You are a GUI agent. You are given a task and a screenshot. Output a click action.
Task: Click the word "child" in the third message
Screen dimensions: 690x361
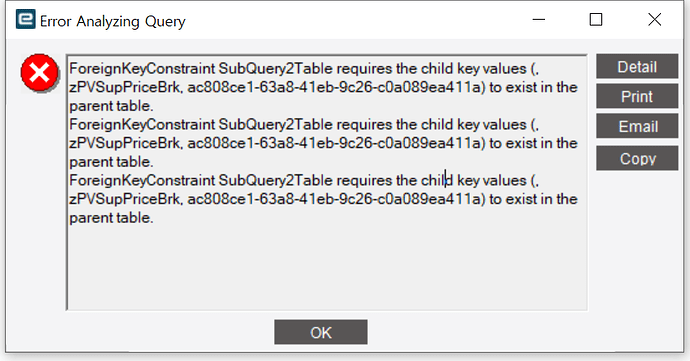coord(437,180)
